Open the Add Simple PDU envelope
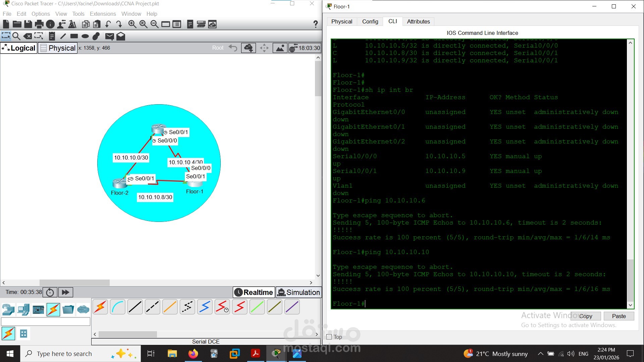This screenshot has height=362, width=644. coord(109,36)
